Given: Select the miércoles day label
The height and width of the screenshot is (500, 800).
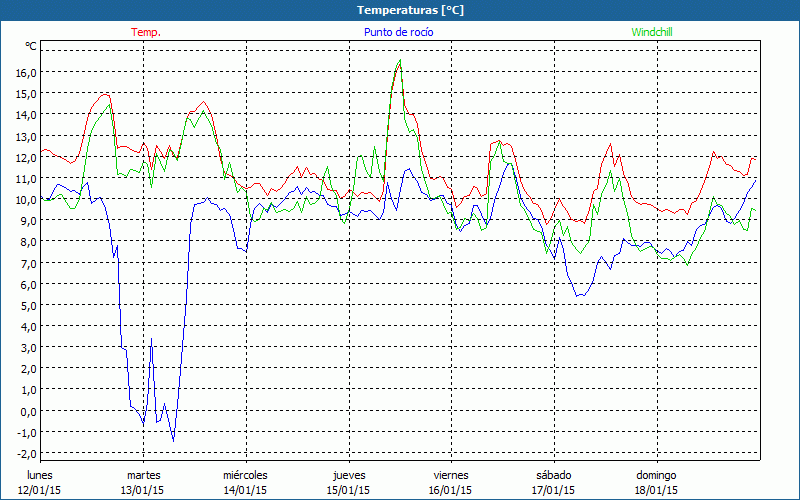Looking at the screenshot, I should [x=245, y=475].
